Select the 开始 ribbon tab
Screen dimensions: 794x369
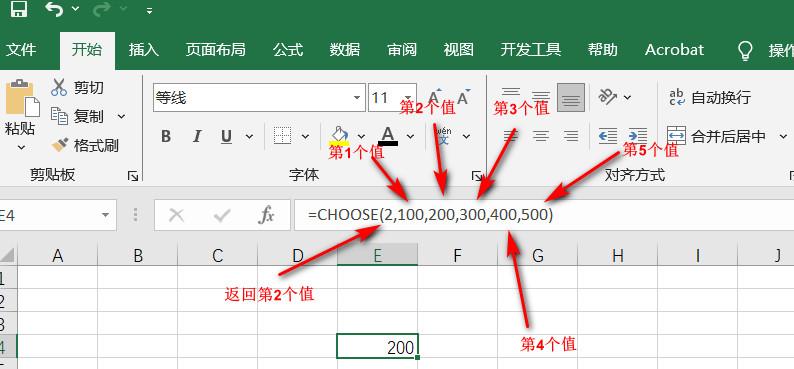(x=87, y=50)
